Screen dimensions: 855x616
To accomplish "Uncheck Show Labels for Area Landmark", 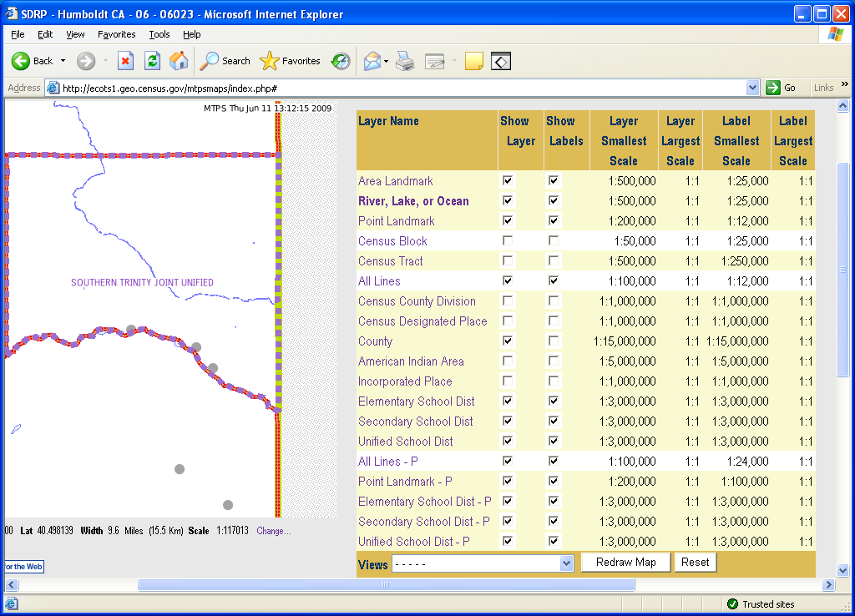I will tap(554, 181).
